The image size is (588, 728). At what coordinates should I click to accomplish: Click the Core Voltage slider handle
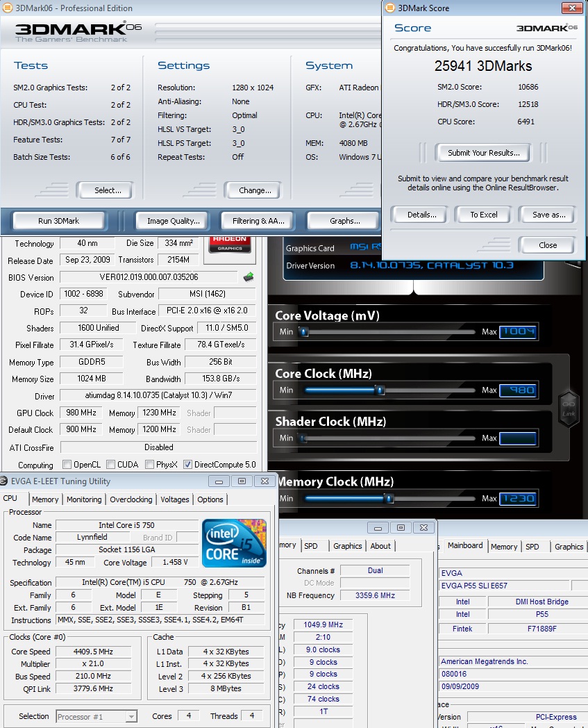tap(304, 332)
